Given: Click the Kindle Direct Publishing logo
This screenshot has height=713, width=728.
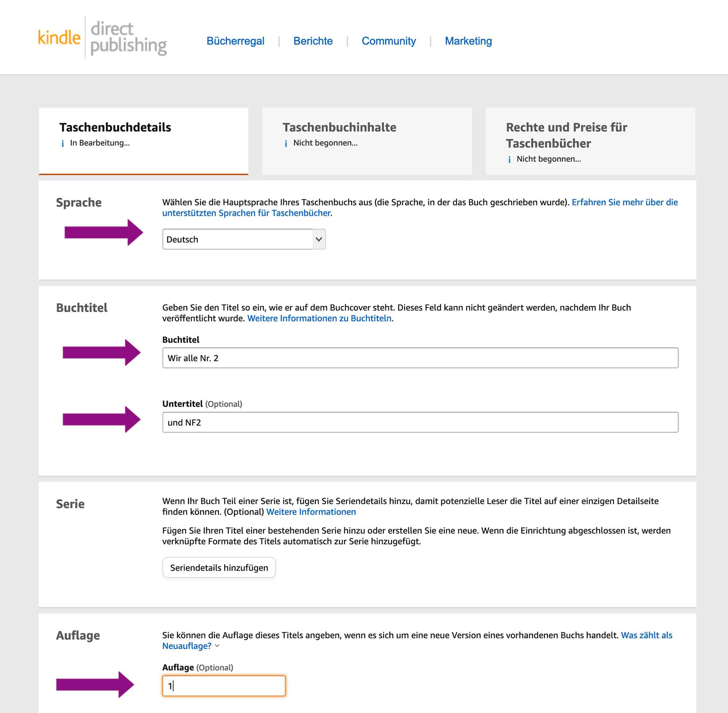Looking at the screenshot, I should click(102, 37).
